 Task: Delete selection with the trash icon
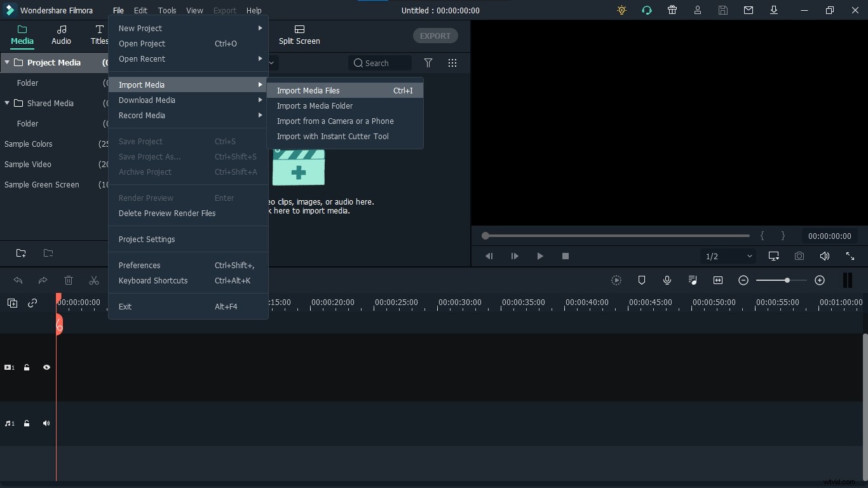point(68,280)
